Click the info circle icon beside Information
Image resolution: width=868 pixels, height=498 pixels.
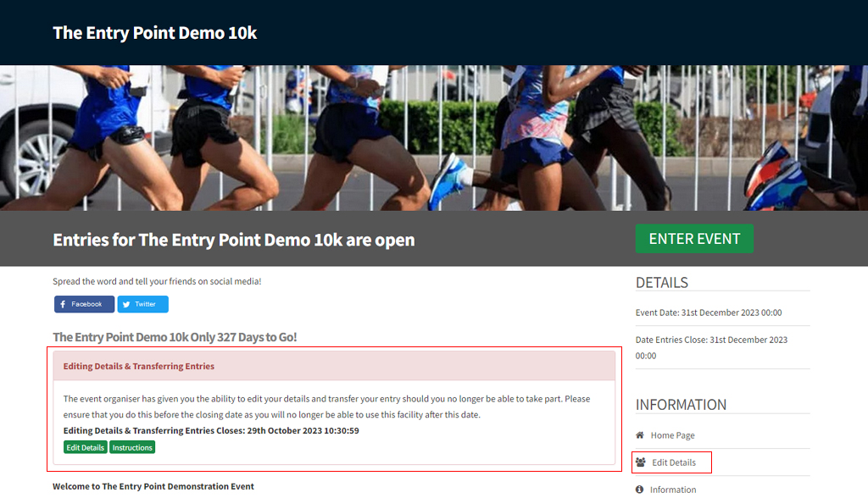point(640,490)
